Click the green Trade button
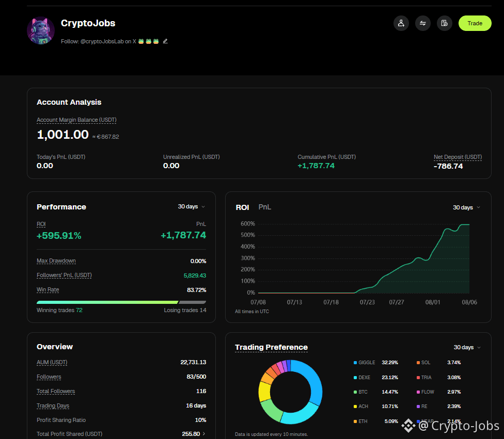This screenshot has width=504, height=439. 475,23
